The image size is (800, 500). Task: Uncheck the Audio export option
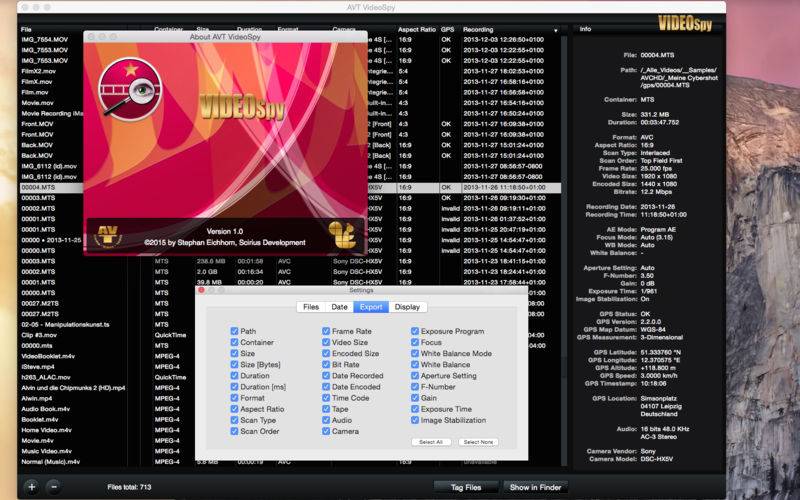click(326, 420)
